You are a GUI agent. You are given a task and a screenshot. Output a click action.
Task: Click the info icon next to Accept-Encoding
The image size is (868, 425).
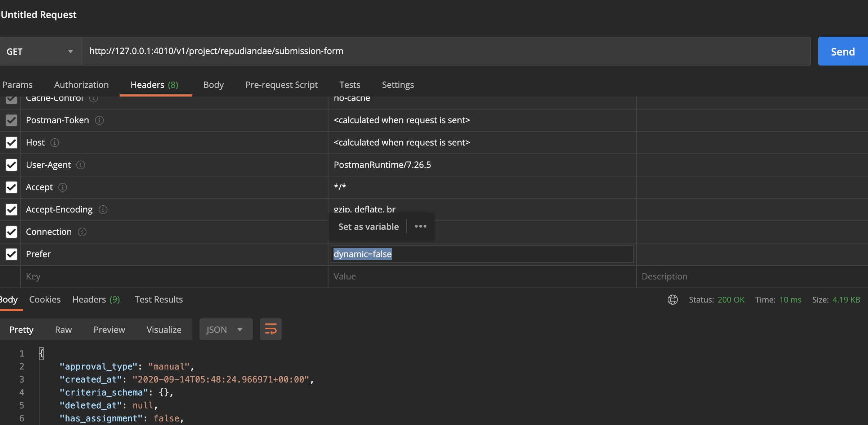click(103, 210)
